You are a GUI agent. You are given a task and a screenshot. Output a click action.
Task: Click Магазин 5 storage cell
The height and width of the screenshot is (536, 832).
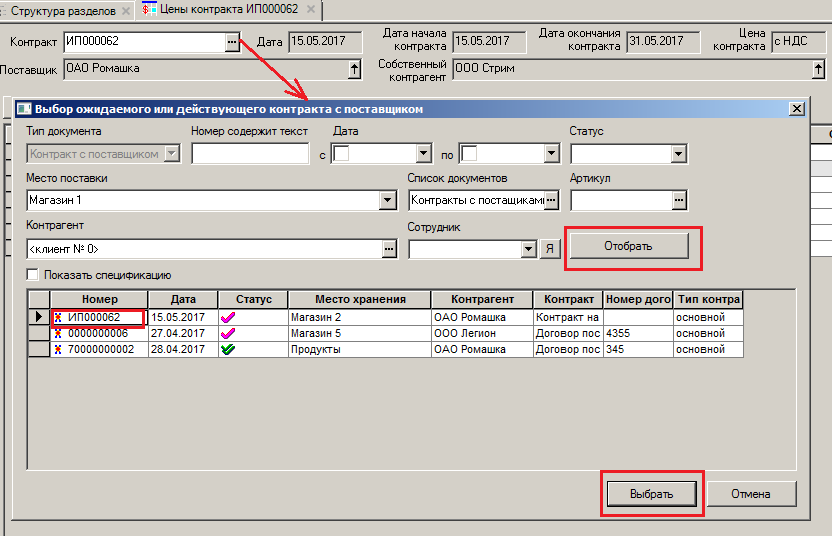pyautogui.click(x=360, y=333)
